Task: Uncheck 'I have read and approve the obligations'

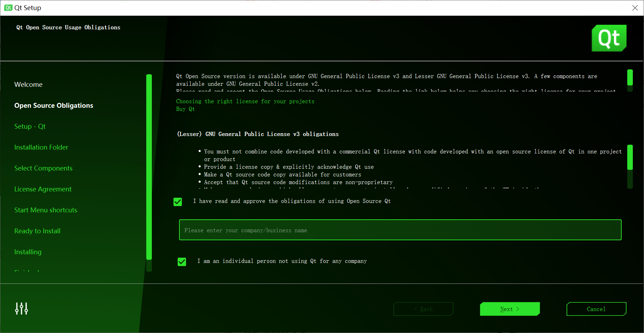Action: point(178,202)
